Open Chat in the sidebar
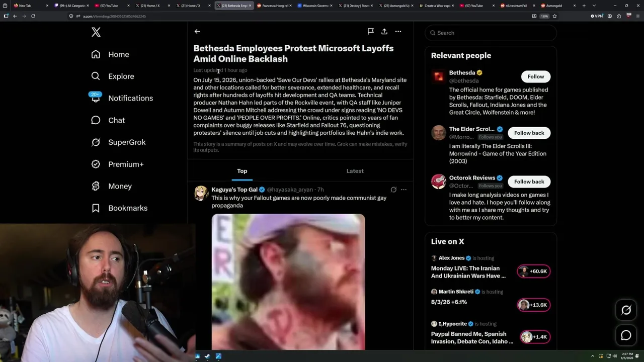This screenshot has width=644, height=362. [108, 120]
